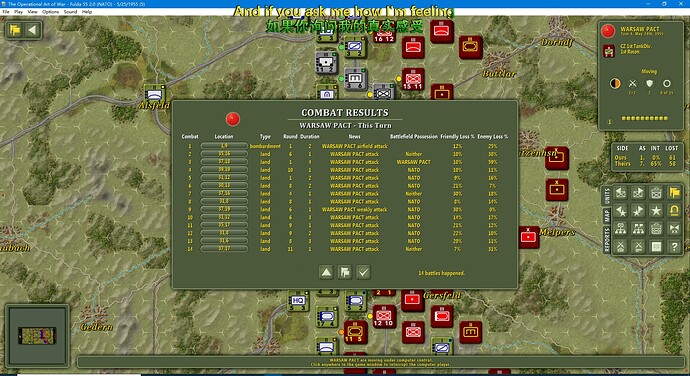
Task: Open the Options menu
Action: [50, 12]
